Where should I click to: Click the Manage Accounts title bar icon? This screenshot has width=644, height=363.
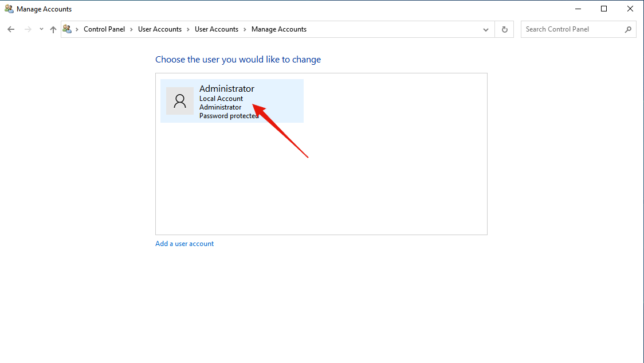point(9,9)
